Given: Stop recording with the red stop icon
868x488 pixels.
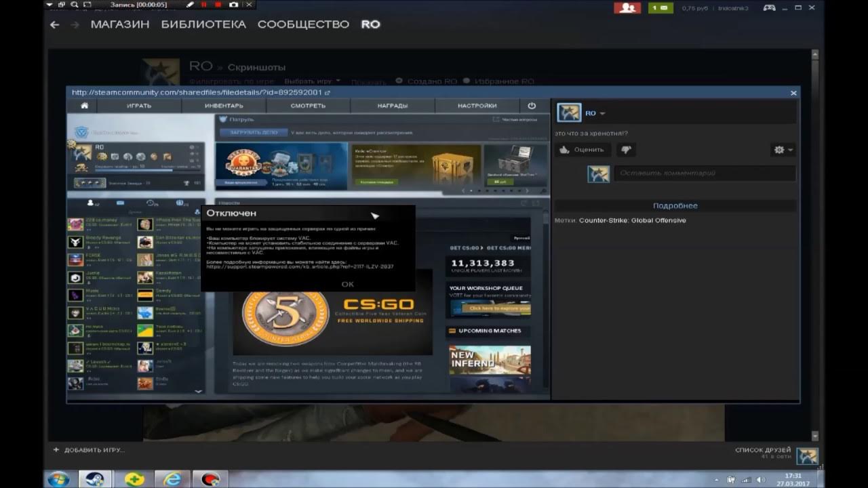Looking at the screenshot, I should point(218,5).
